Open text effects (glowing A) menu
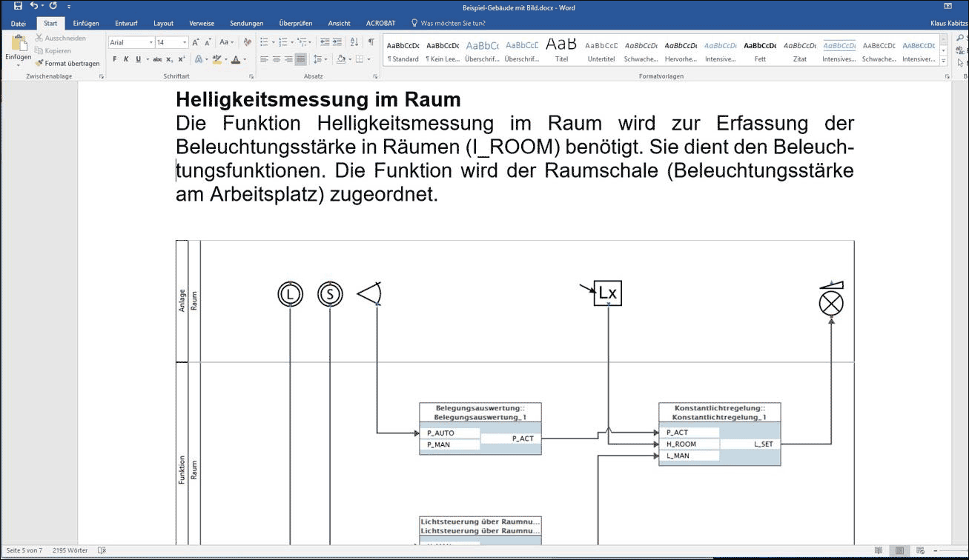This screenshot has width=969, height=560. click(199, 59)
